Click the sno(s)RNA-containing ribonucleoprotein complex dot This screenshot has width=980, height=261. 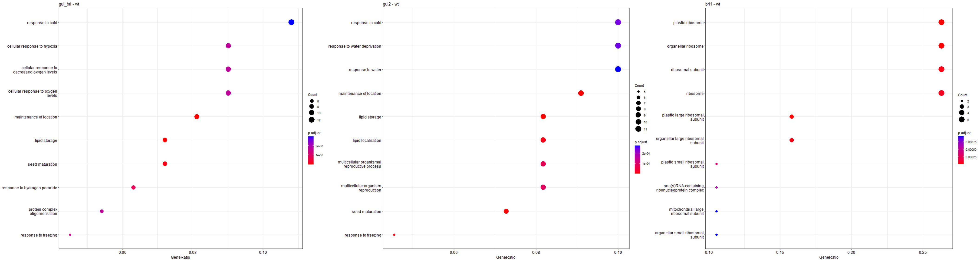point(716,187)
